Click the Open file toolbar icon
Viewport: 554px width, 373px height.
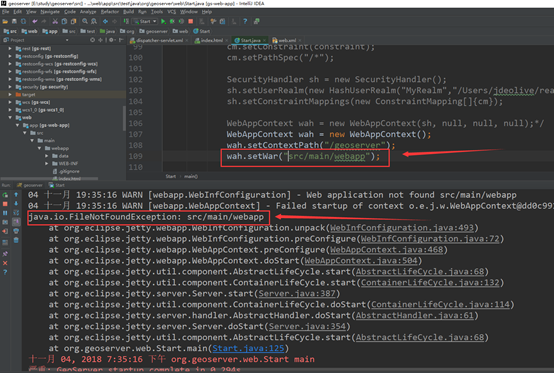(5, 22)
